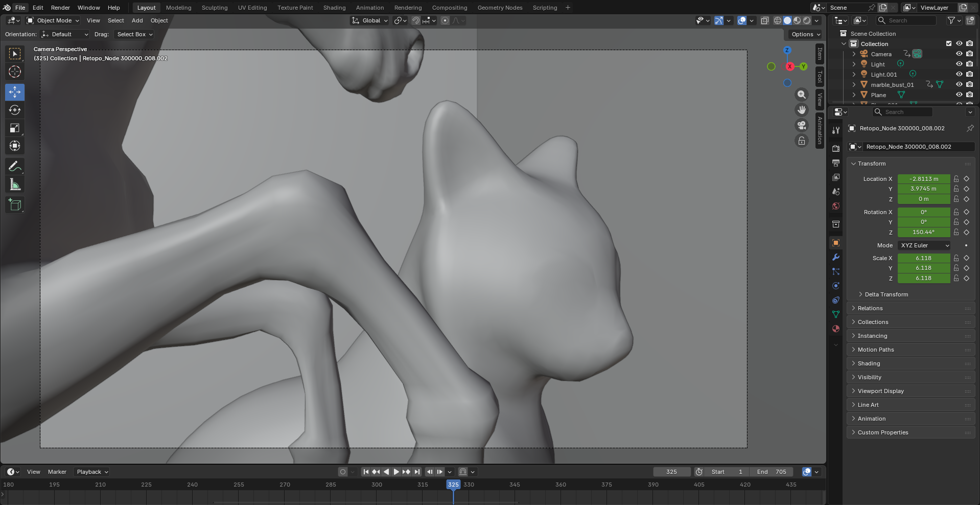The width and height of the screenshot is (980, 505).
Task: Click the 3D Cursor tool
Action: point(15,72)
